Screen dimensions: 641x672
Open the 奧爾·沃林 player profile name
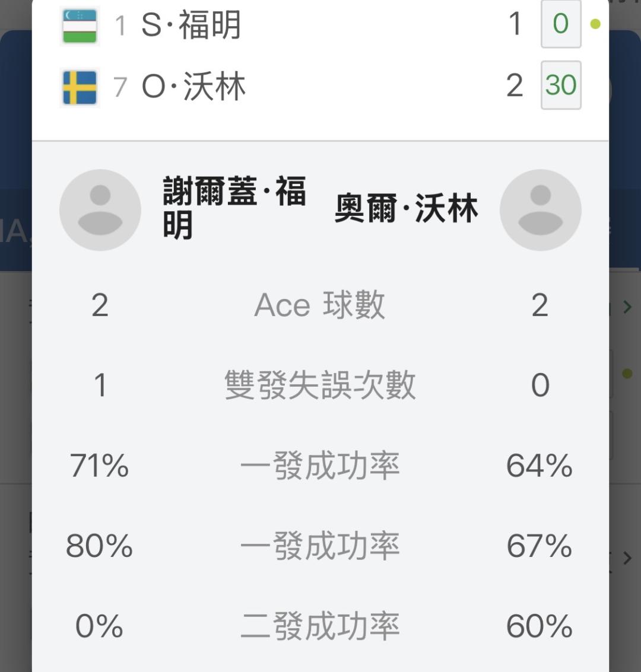406,208
